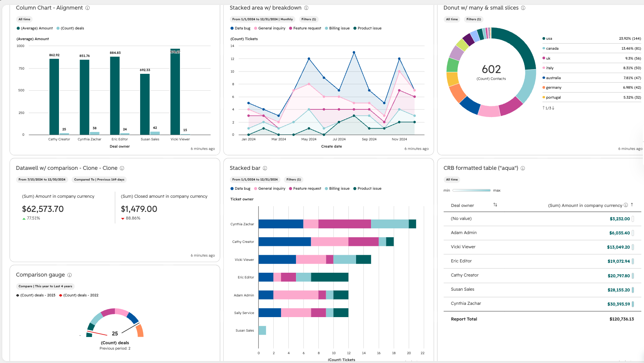Image resolution: width=644 pixels, height=363 pixels.
Task: Click All time chip on CRB formatted table
Action: (x=452, y=179)
